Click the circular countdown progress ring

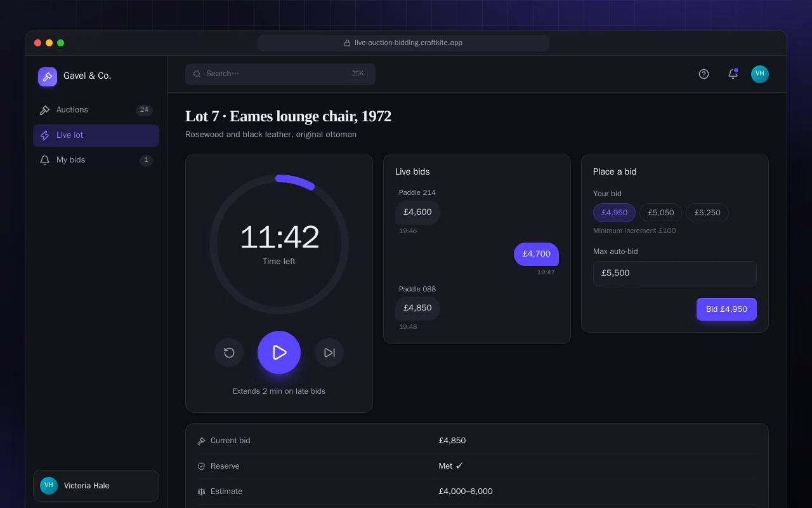tap(279, 244)
